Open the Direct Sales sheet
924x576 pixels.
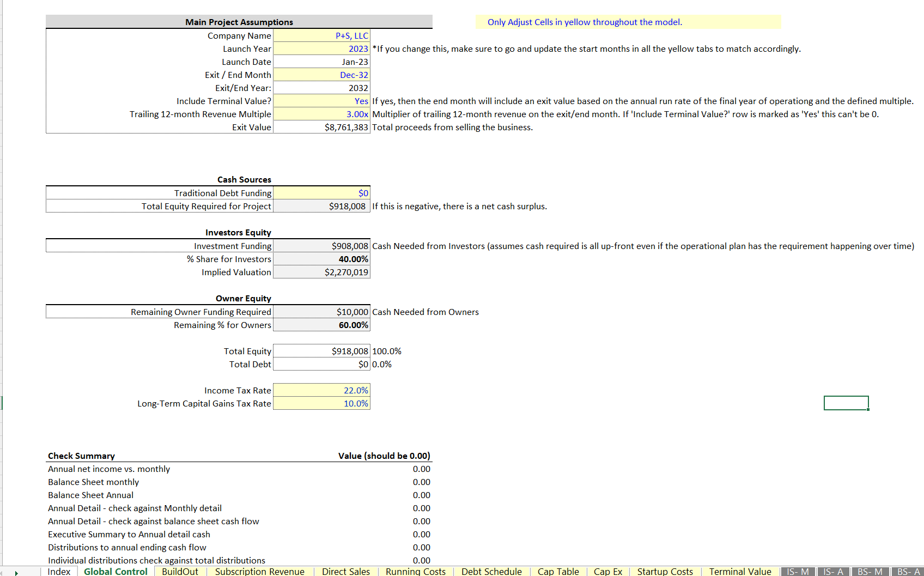point(346,572)
